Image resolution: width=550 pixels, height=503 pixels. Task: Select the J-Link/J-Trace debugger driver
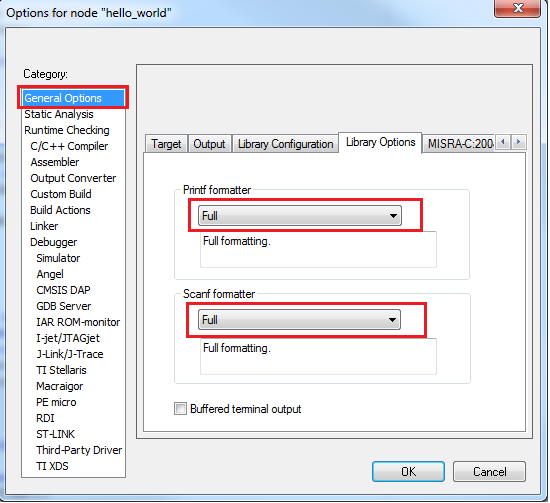pos(70,354)
